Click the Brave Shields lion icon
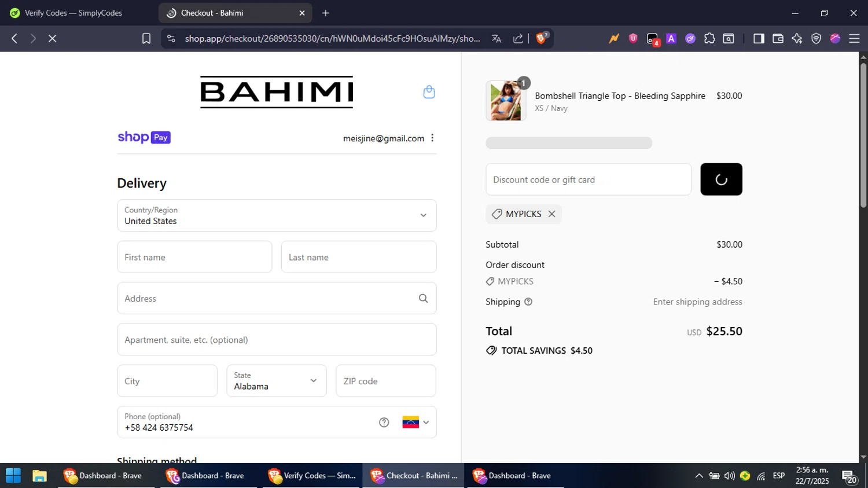 542,38
